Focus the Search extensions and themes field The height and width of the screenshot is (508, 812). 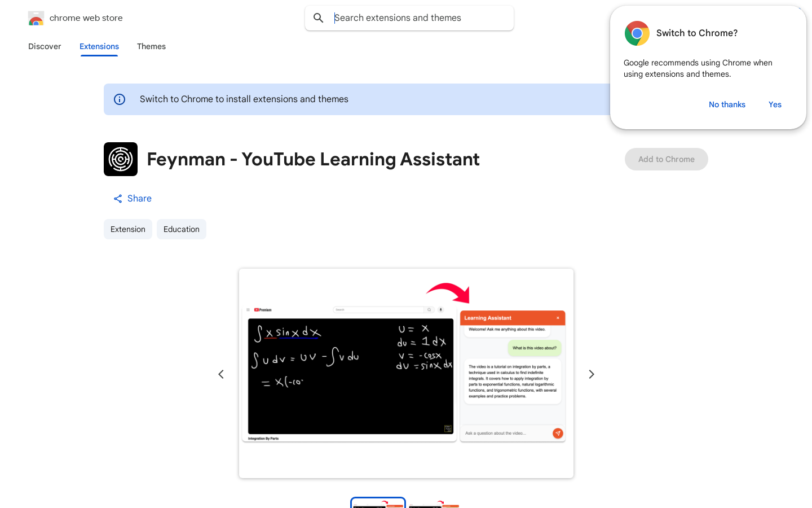point(409,18)
